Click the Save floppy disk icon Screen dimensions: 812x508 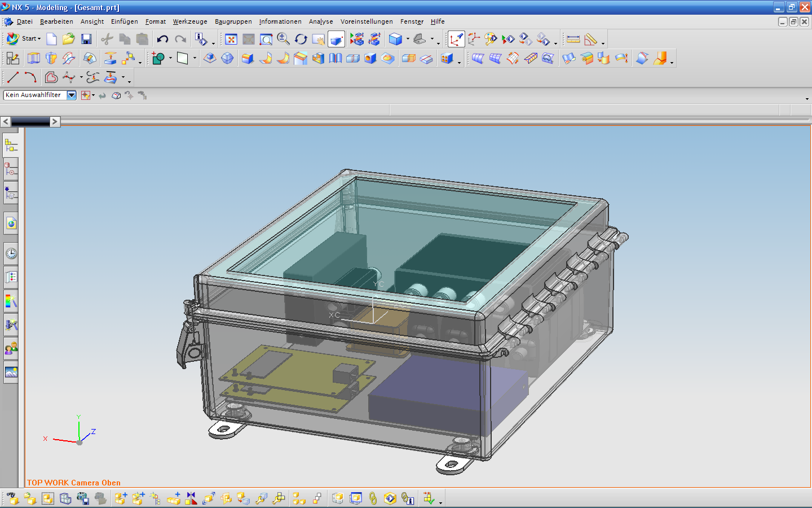pos(86,39)
